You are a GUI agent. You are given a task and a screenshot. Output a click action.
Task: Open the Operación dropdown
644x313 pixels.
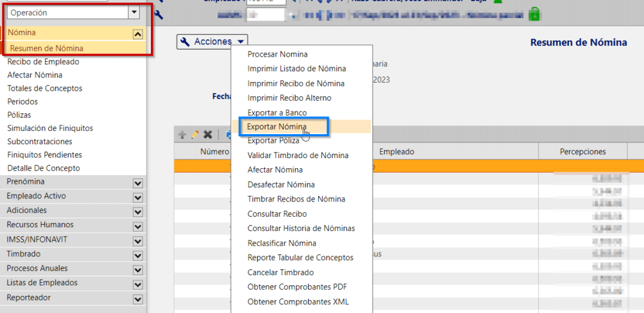coord(133,12)
